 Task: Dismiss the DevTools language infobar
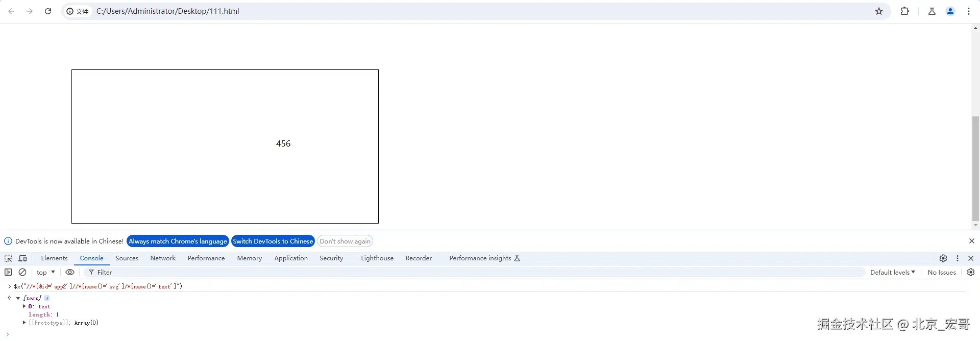(x=972, y=241)
